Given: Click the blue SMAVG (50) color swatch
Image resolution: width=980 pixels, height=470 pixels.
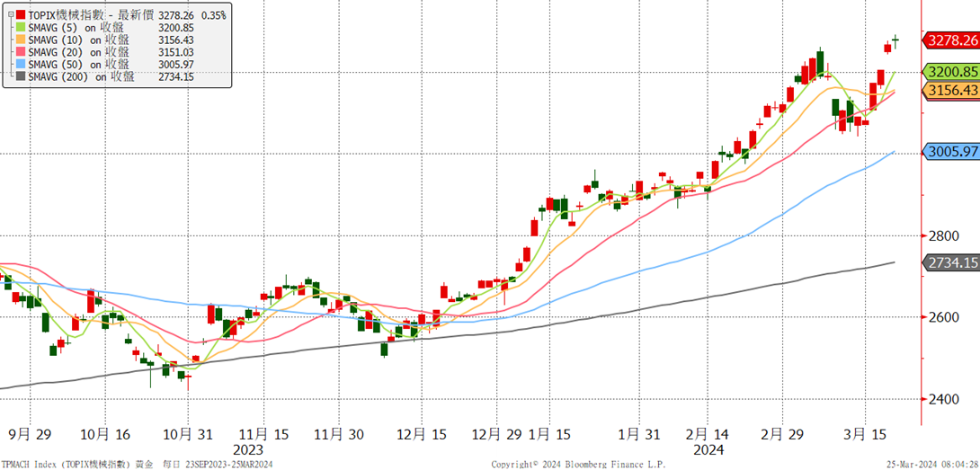Looking at the screenshot, I should point(22,64).
